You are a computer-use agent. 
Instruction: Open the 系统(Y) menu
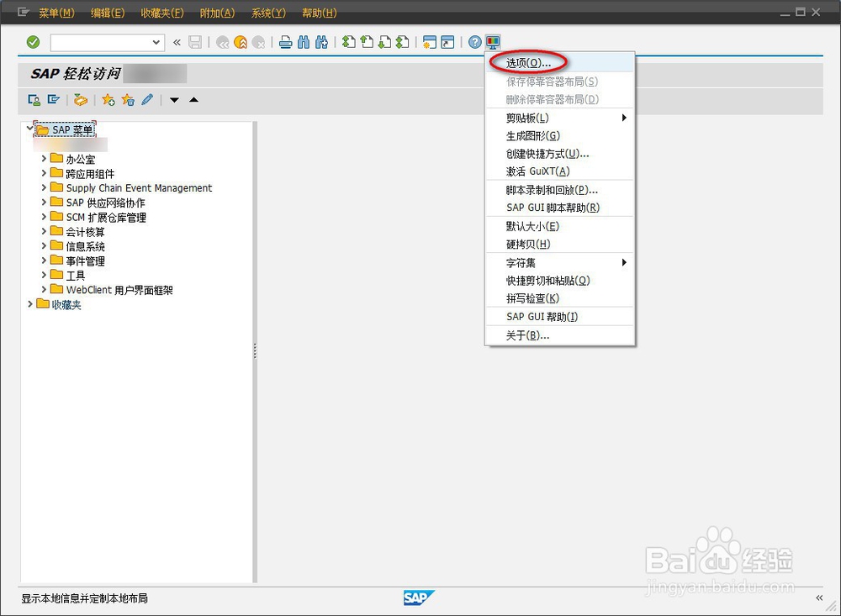(269, 13)
